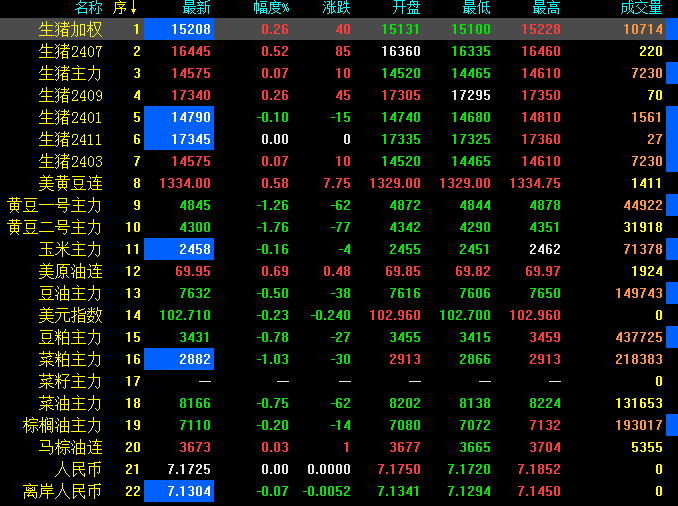Select the 马棕油连 contract name
Image resolution: width=678 pixels, height=506 pixels.
point(70,448)
